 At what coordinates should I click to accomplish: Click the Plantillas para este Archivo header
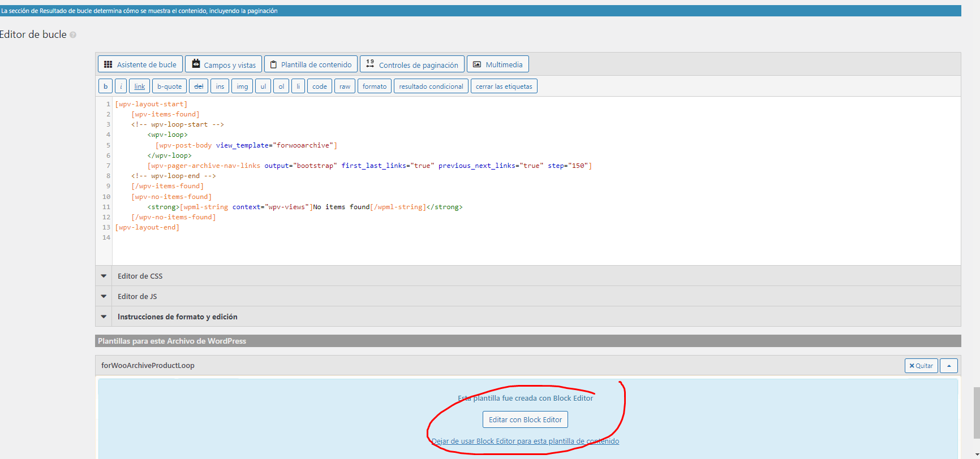[528, 341]
